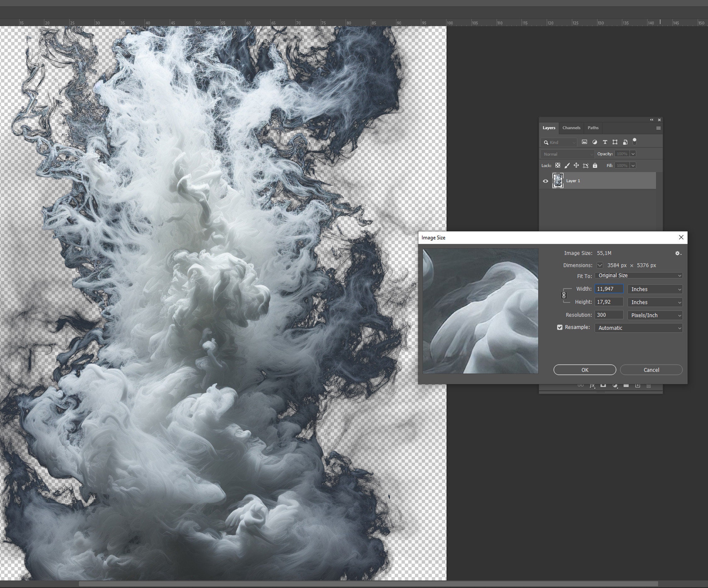Filter layers by smart objects
The height and width of the screenshot is (588, 708).
[626, 142]
